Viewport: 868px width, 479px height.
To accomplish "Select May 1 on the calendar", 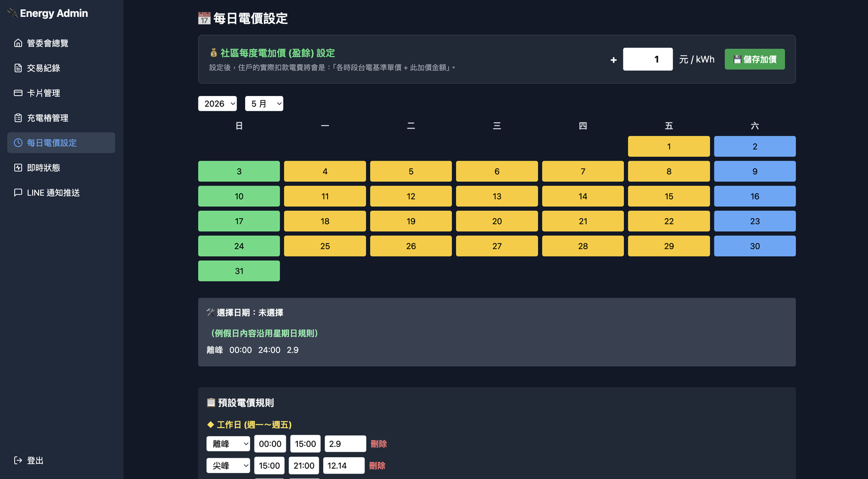I will coord(669,146).
